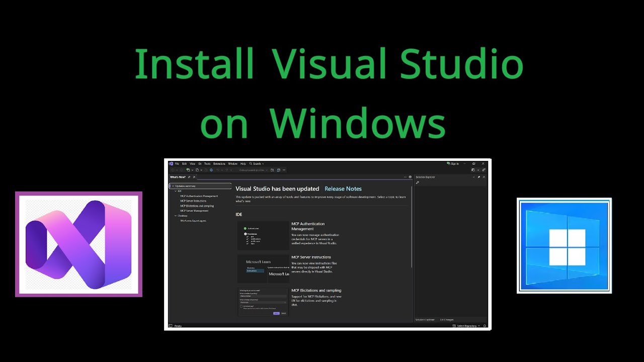Click the send feedback icon at top right

(484, 170)
